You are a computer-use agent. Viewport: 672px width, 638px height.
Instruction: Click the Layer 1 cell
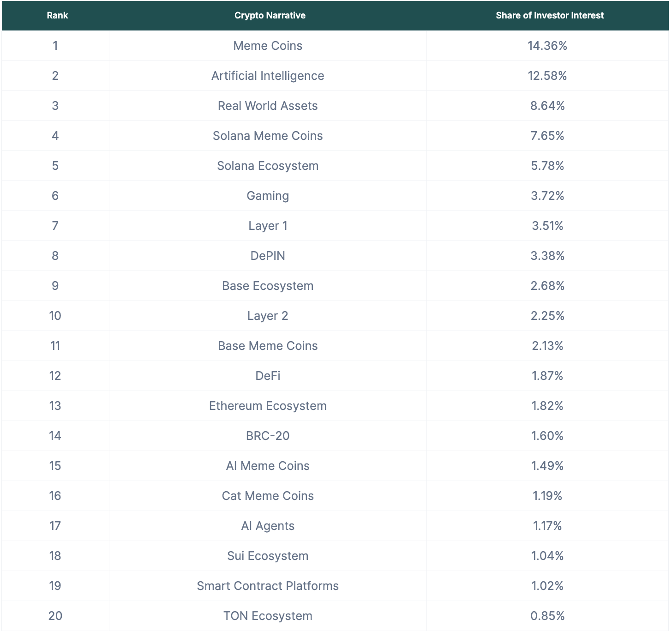pyautogui.click(x=268, y=226)
